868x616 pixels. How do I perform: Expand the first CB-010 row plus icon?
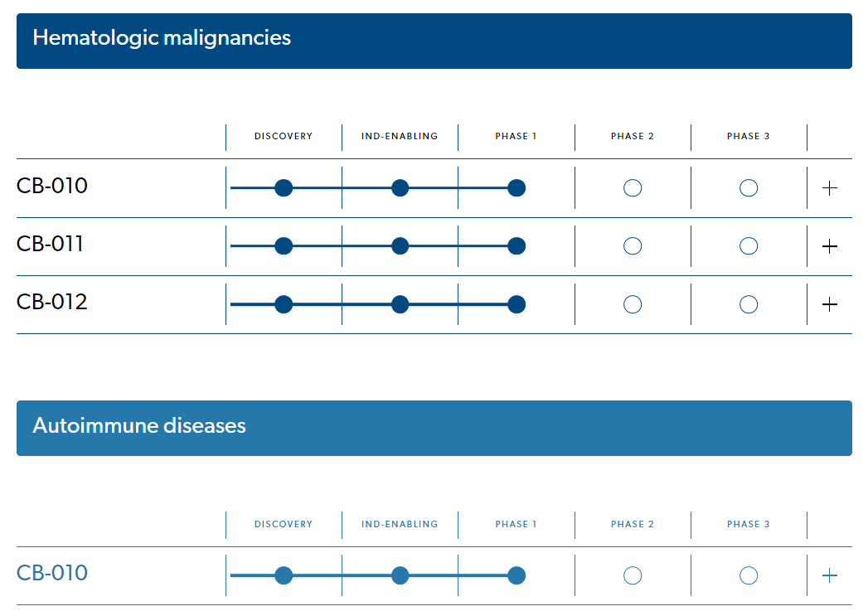tap(829, 188)
